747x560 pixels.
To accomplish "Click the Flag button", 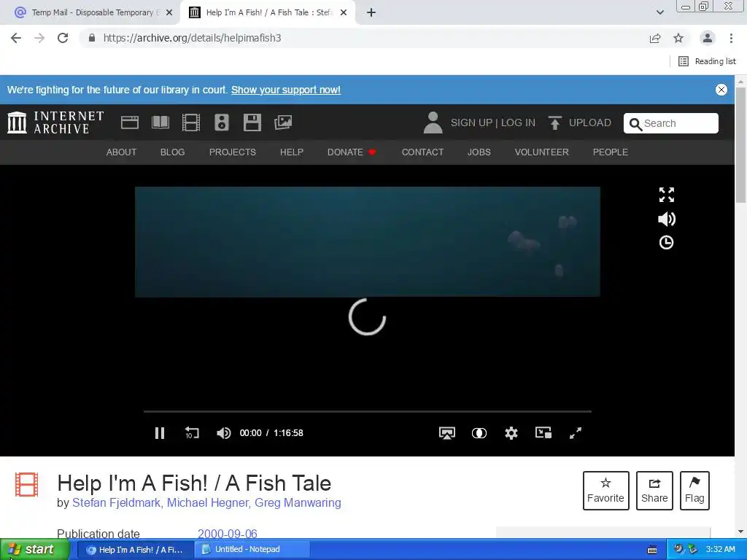I will click(694, 491).
